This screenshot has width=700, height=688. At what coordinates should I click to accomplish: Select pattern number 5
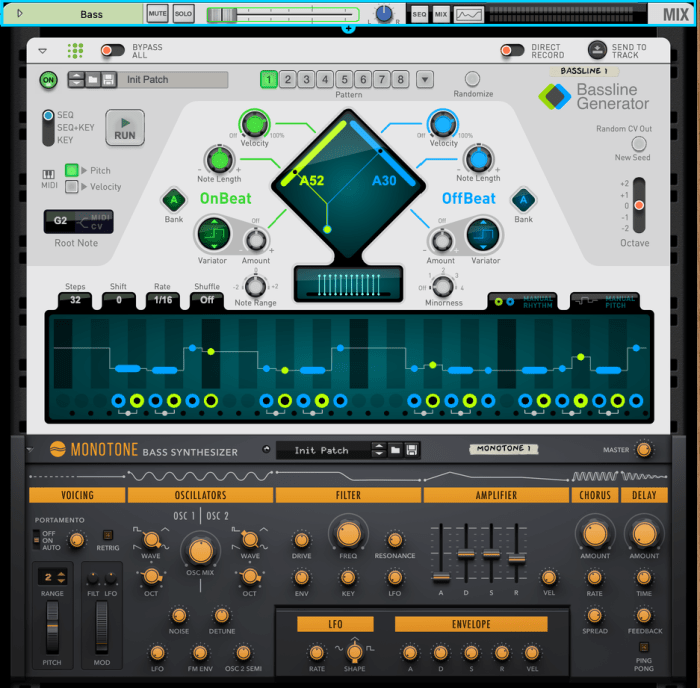pyautogui.click(x=344, y=80)
